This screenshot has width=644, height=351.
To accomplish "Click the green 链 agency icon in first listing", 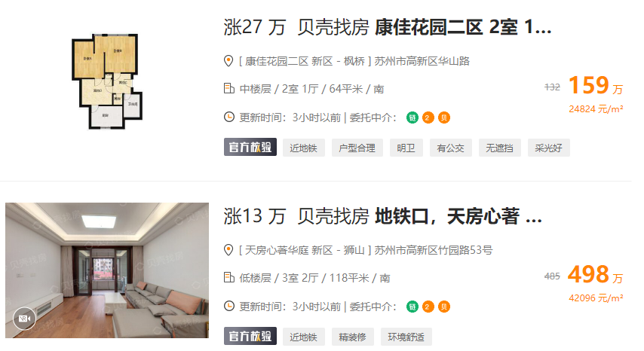I will (x=412, y=118).
